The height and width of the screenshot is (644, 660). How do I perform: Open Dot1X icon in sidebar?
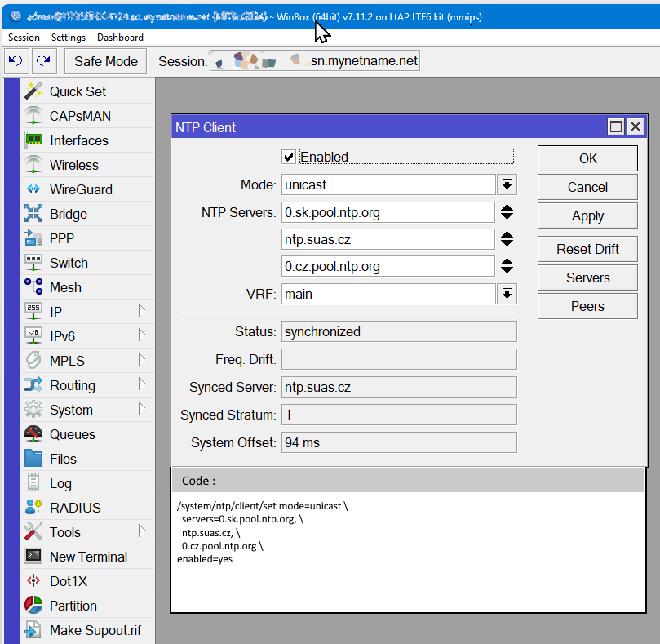[x=33, y=580]
